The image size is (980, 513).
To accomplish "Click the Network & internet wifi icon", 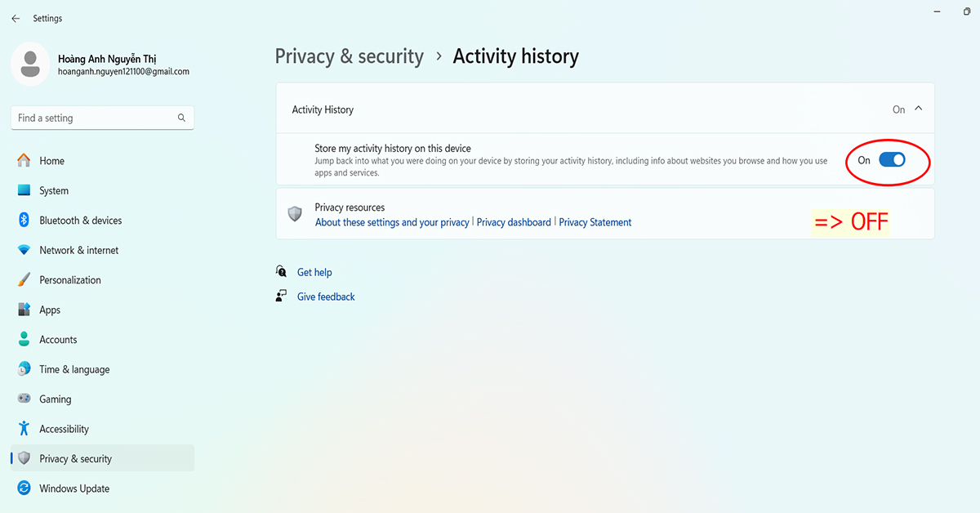I will (24, 250).
